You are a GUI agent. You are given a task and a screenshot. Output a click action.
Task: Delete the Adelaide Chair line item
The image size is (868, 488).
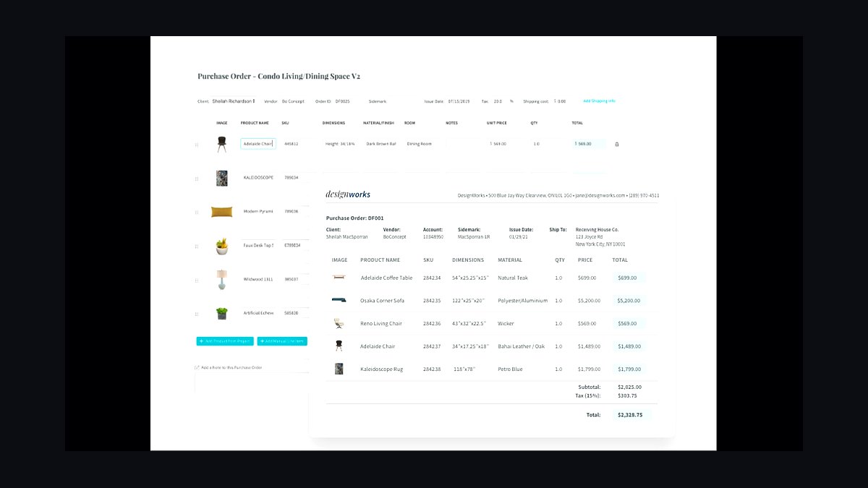(x=616, y=144)
